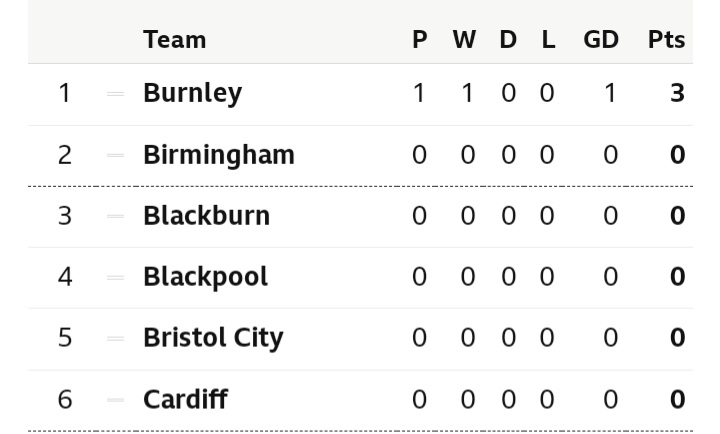Open the Burnley team link
This screenshot has width=720, height=434.
192,93
